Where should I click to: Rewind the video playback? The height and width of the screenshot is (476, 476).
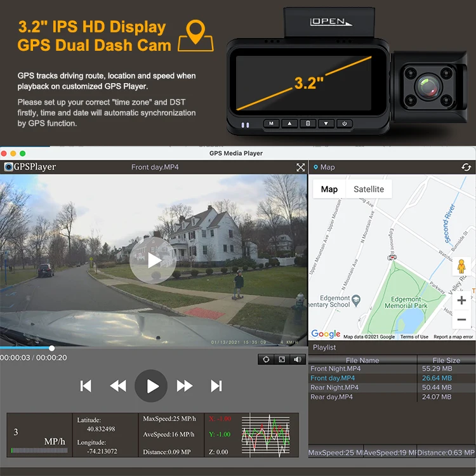118,386
